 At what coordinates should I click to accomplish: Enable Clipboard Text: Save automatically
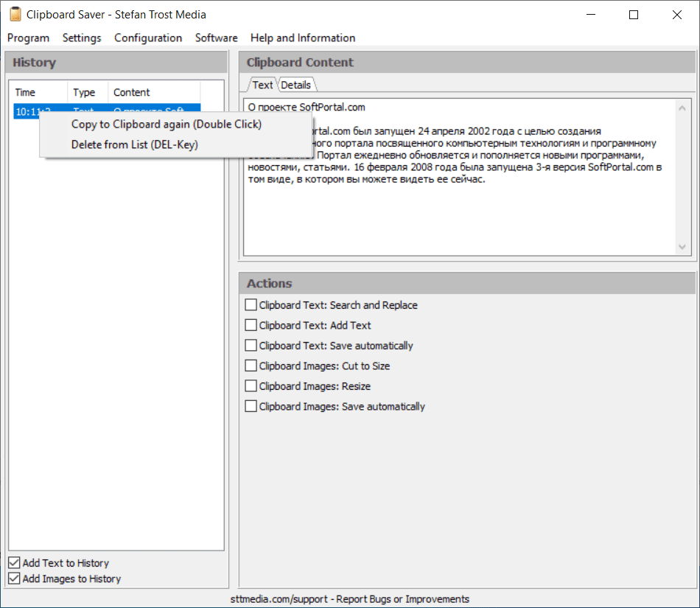(x=329, y=346)
